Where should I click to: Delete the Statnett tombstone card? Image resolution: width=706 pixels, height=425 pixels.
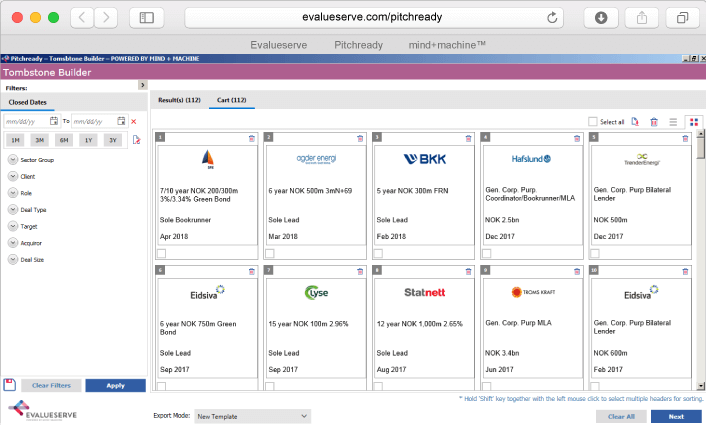click(x=469, y=271)
